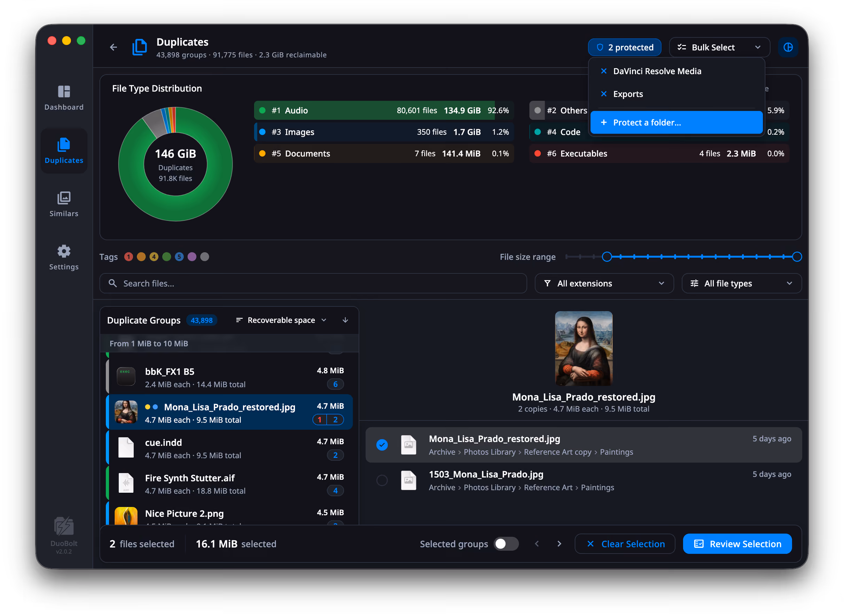
Task: Toggle the 2 protected folders dropdown
Action: 624,47
